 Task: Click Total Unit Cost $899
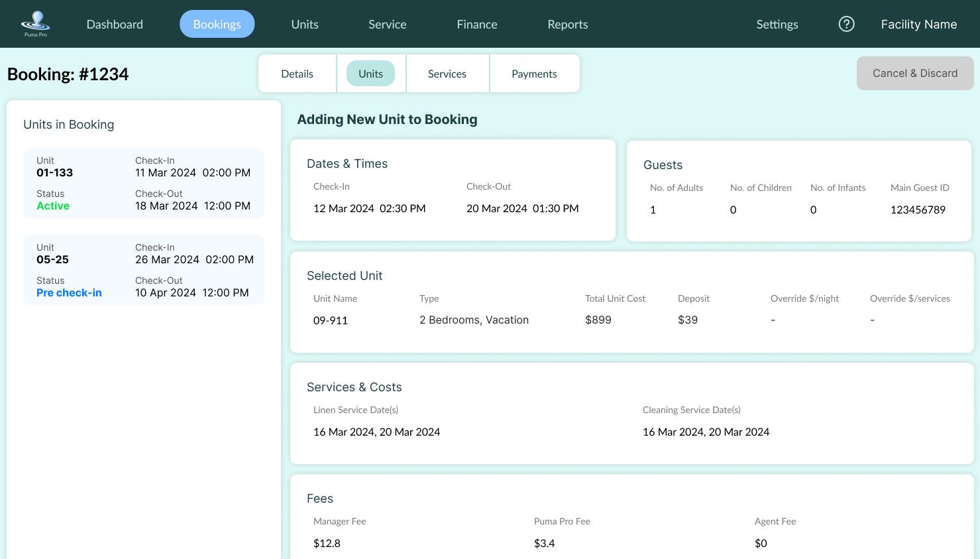598,320
